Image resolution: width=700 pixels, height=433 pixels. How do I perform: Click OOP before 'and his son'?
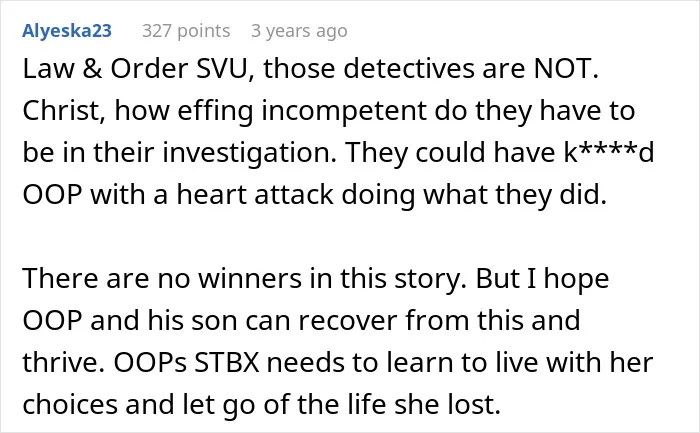[53, 321]
